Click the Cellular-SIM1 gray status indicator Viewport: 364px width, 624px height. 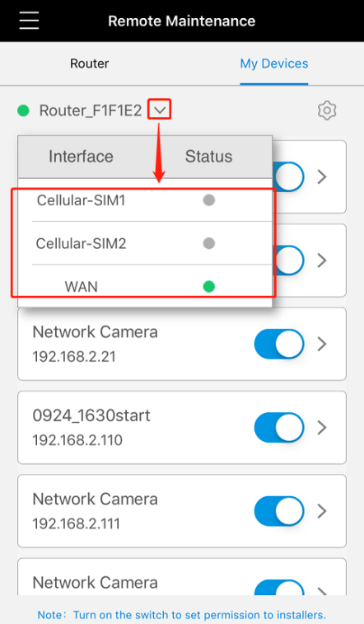[x=208, y=200]
